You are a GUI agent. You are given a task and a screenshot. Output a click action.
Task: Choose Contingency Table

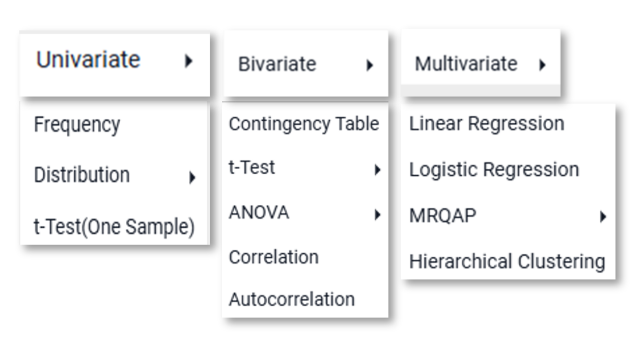click(x=305, y=124)
